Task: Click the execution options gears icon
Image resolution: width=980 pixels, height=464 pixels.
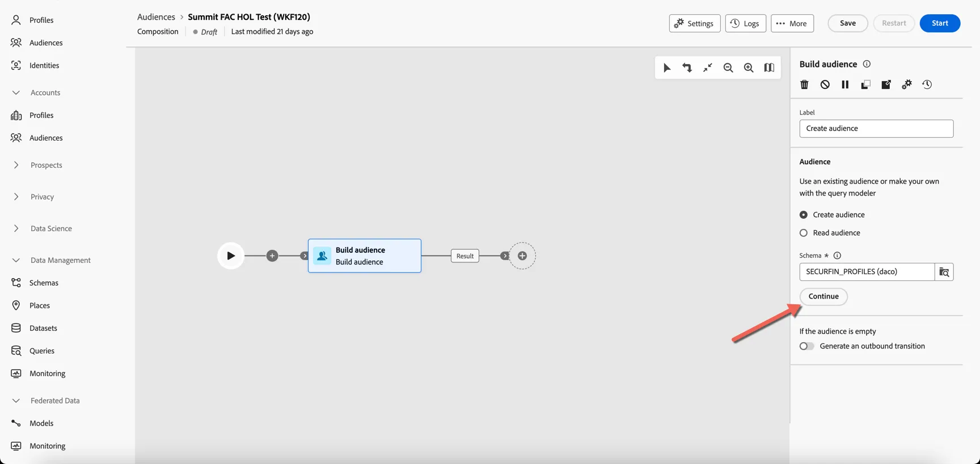Action: click(x=907, y=84)
